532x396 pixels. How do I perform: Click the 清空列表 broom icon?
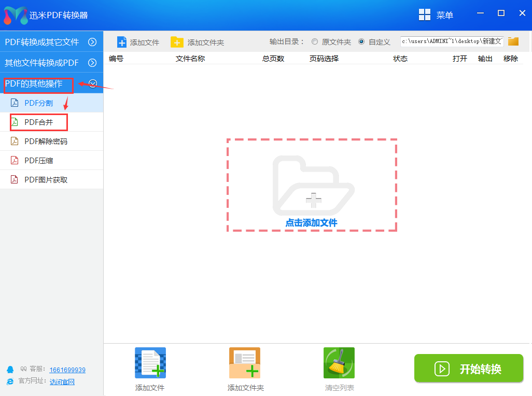coord(339,363)
